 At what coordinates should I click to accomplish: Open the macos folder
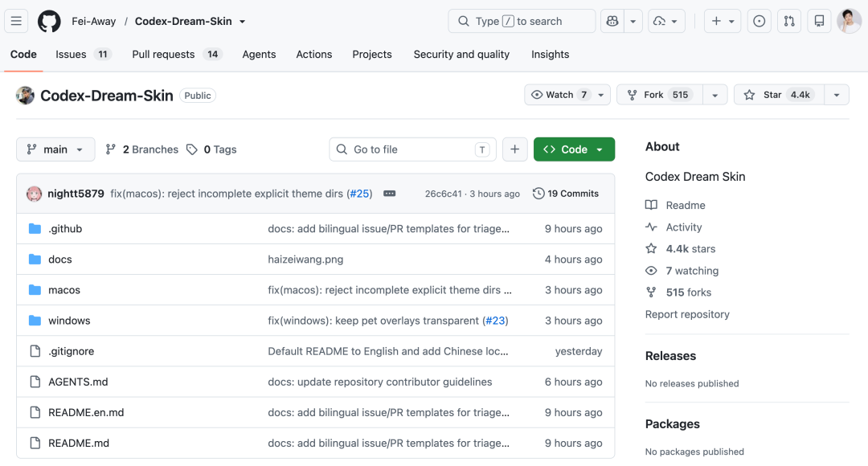coord(64,290)
